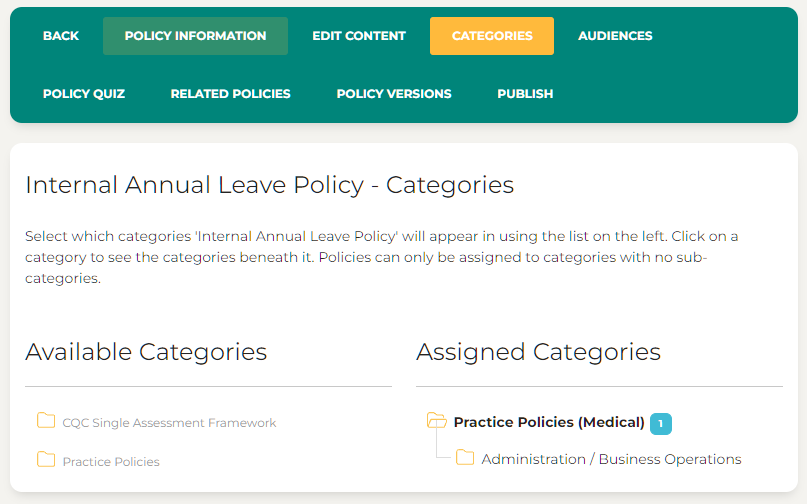Click the Administration / Business Operations folder icon
The height and width of the screenshot is (504, 807).
tap(465, 458)
